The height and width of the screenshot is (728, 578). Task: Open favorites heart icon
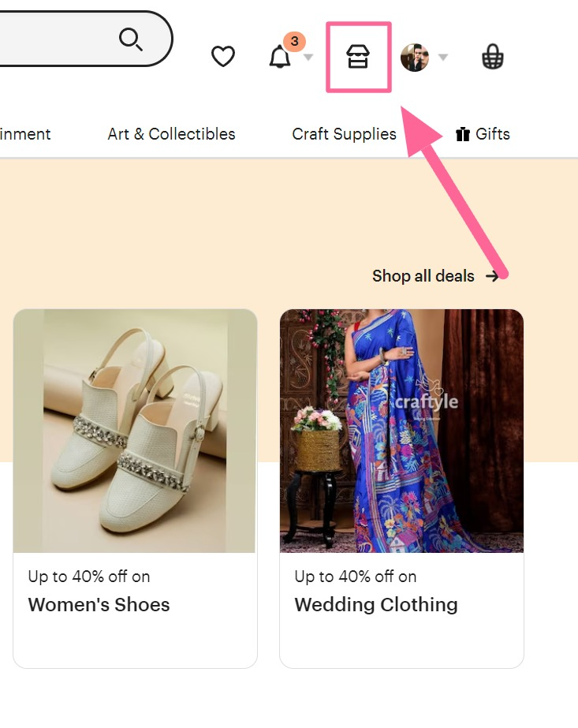(223, 57)
